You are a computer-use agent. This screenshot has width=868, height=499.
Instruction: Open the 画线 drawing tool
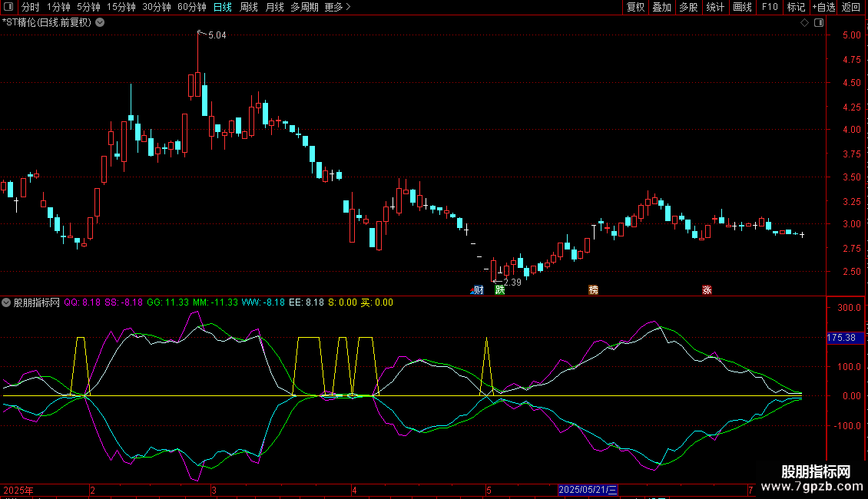click(742, 7)
